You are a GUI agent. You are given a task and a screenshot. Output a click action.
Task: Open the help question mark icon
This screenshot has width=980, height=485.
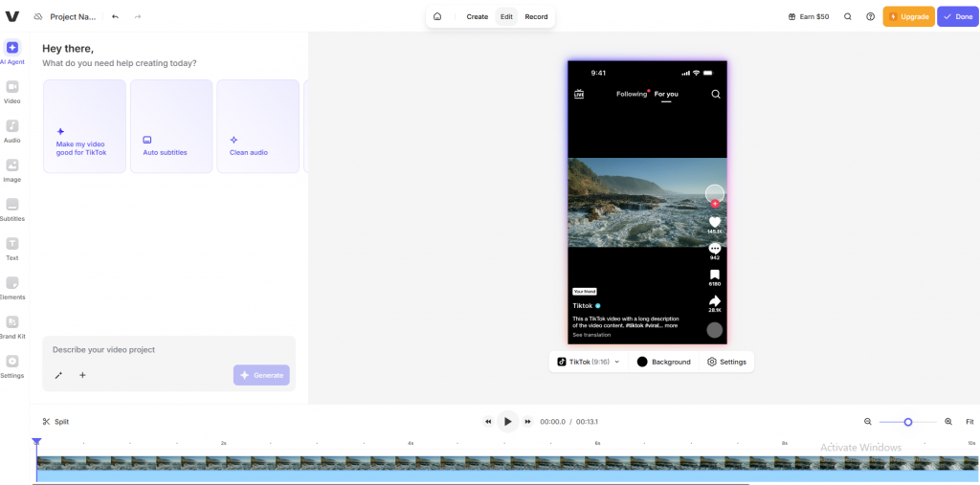pos(870,16)
